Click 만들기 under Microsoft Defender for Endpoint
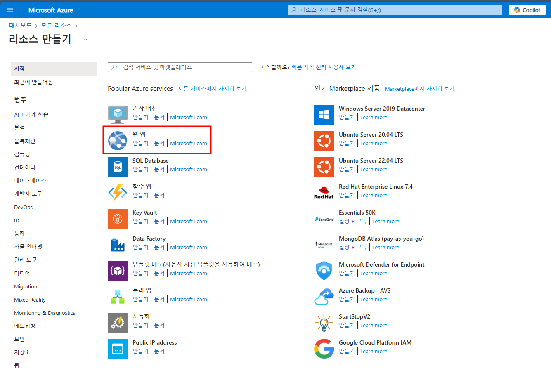This screenshot has height=392, width=551. coord(347,273)
